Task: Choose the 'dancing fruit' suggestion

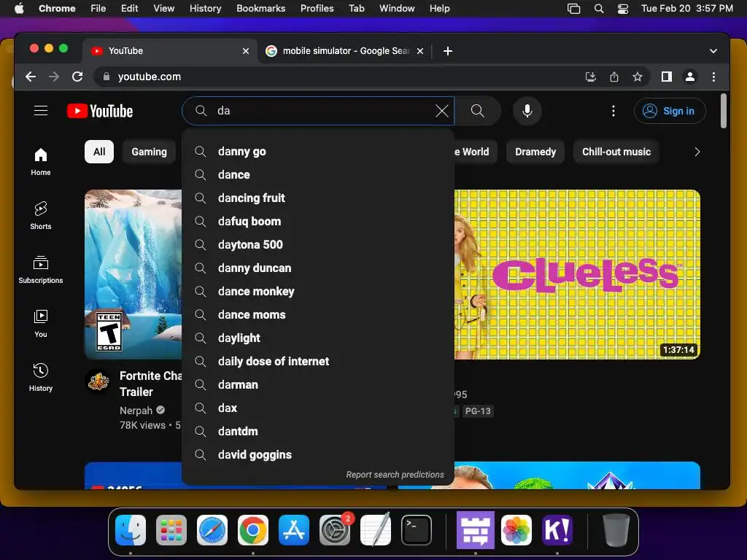Action: 318,198
